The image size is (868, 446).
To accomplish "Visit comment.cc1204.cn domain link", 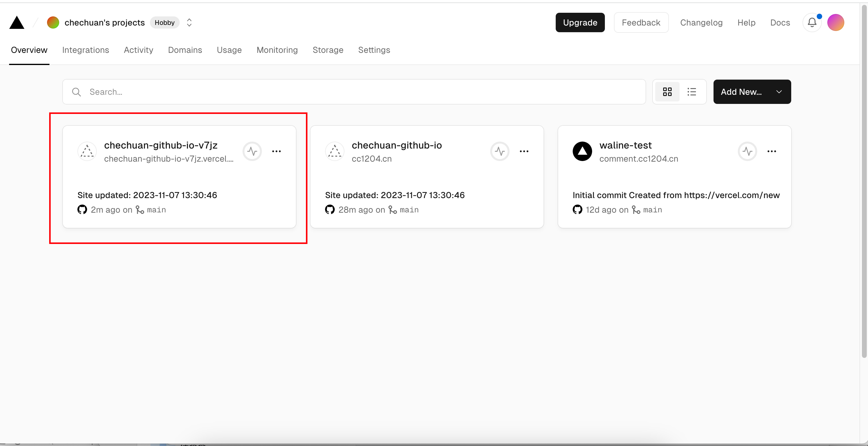I will click(639, 159).
